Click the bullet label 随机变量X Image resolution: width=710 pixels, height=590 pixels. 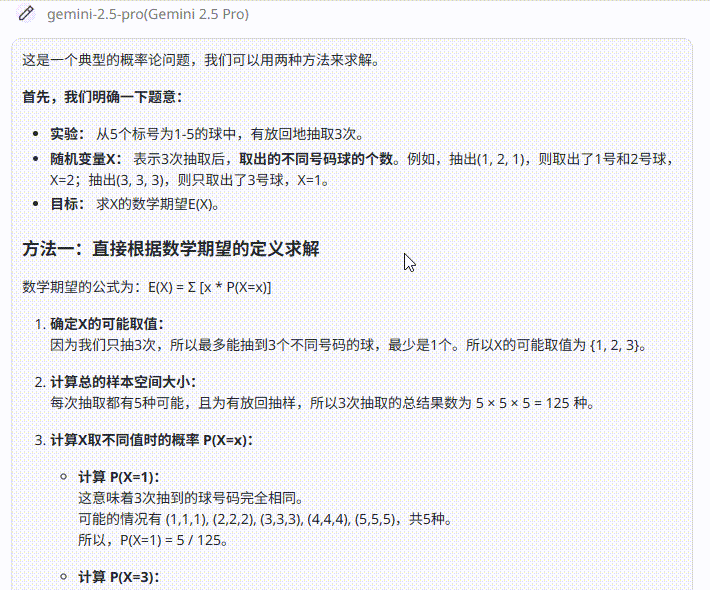pyautogui.click(x=86, y=159)
